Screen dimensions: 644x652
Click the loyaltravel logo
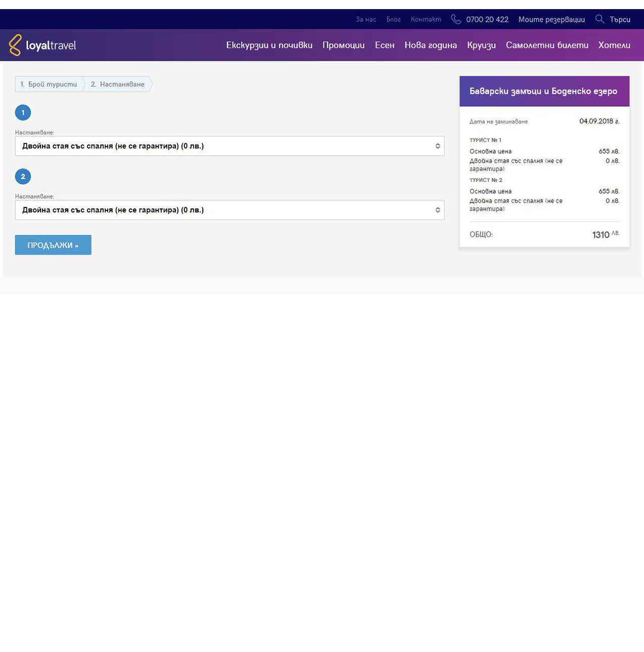coord(42,45)
